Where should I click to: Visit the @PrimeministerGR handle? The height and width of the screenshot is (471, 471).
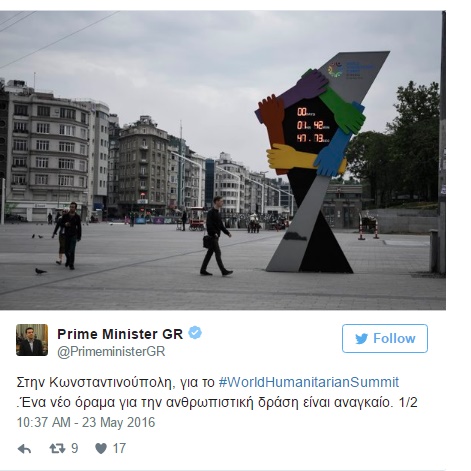point(111,351)
